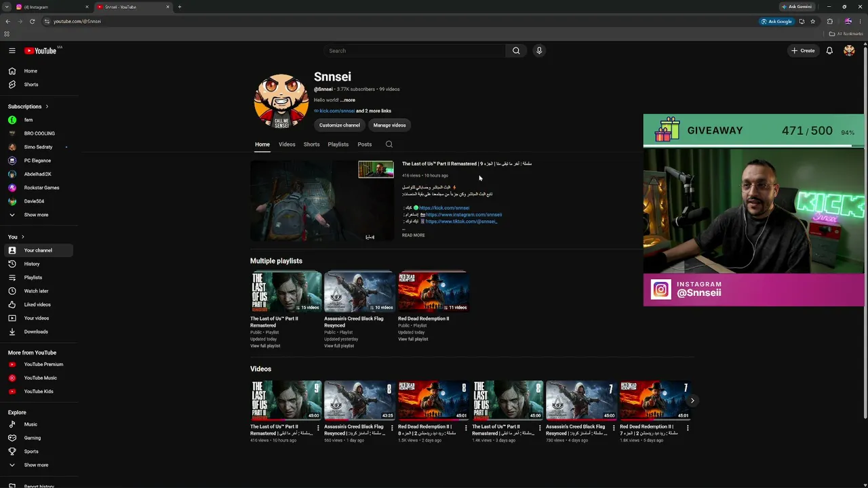868x488 pixels.
Task: Expand the You section chevron
Action: [22, 237]
